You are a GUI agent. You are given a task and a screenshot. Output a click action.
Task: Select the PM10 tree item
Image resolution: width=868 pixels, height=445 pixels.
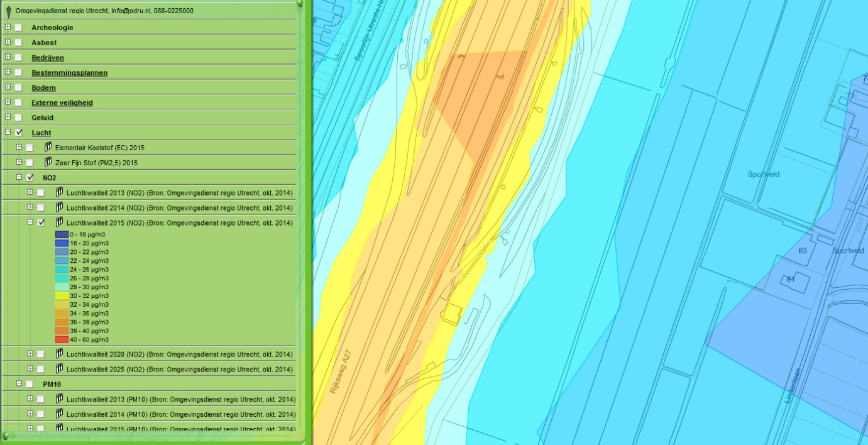click(52, 384)
